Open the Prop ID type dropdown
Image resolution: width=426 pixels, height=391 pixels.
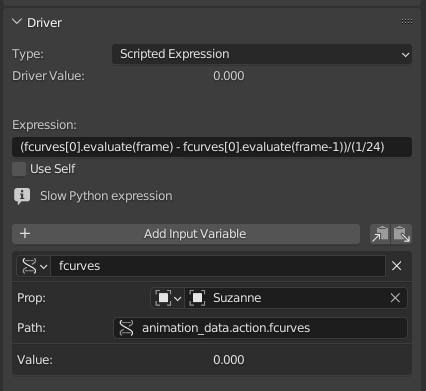coord(168,298)
